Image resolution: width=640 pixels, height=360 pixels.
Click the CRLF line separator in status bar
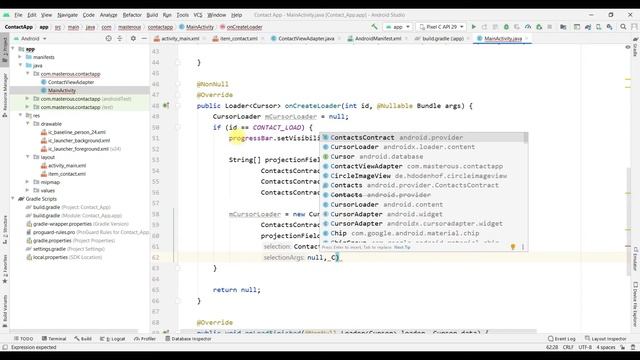click(x=568, y=347)
